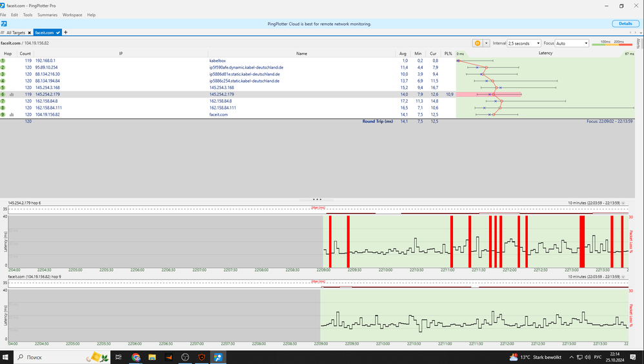The image size is (644, 364).
Task: Toggle the timeline graph icon for hop 6
Action: tap(12, 94)
